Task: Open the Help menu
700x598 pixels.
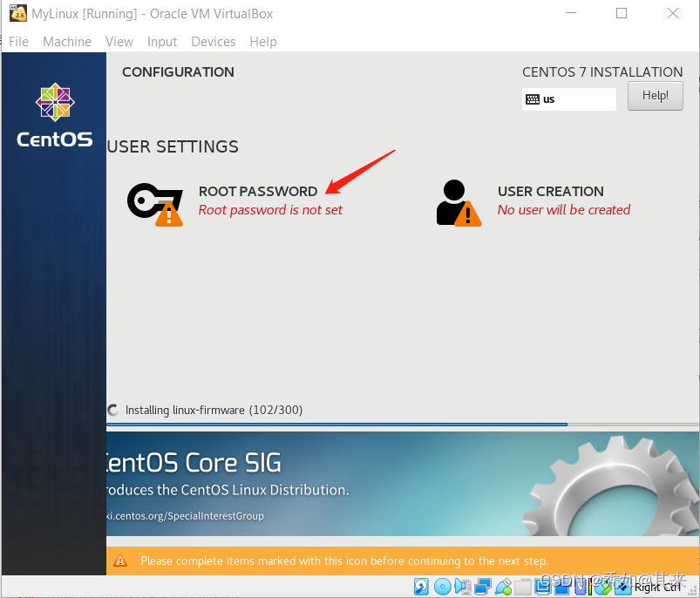Action: pos(263,42)
